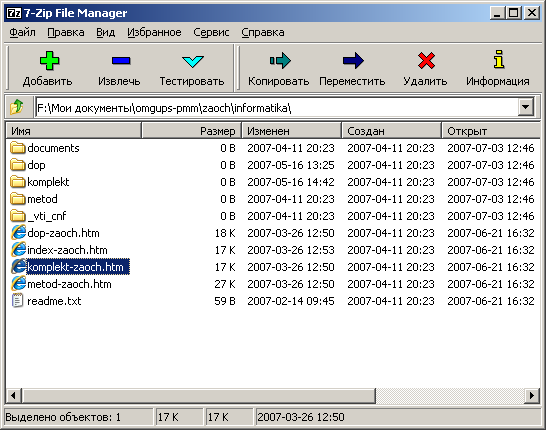Go up one folder level icon
546x430 pixels.
17,107
